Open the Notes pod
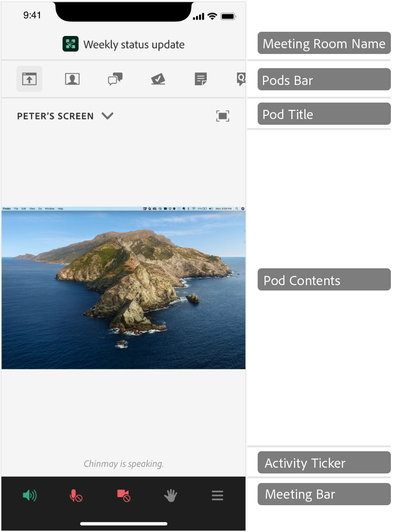Screen dimensions: 397x532 pos(201,79)
